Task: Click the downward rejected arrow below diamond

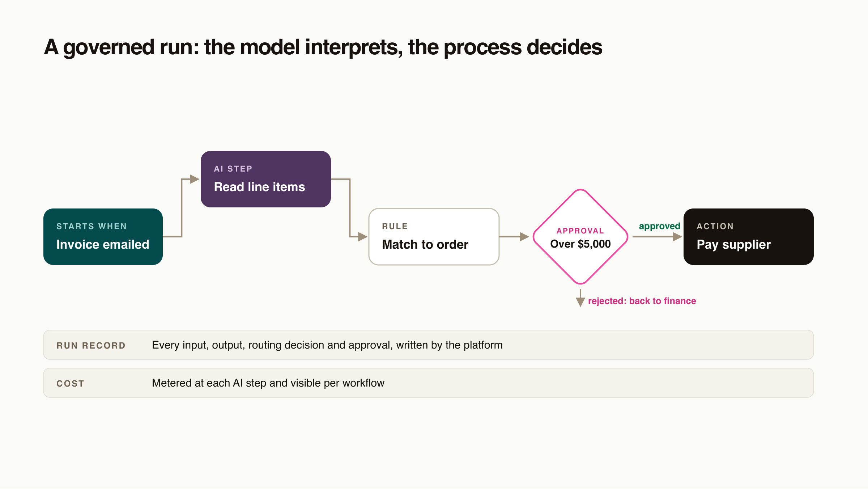Action: point(580,298)
